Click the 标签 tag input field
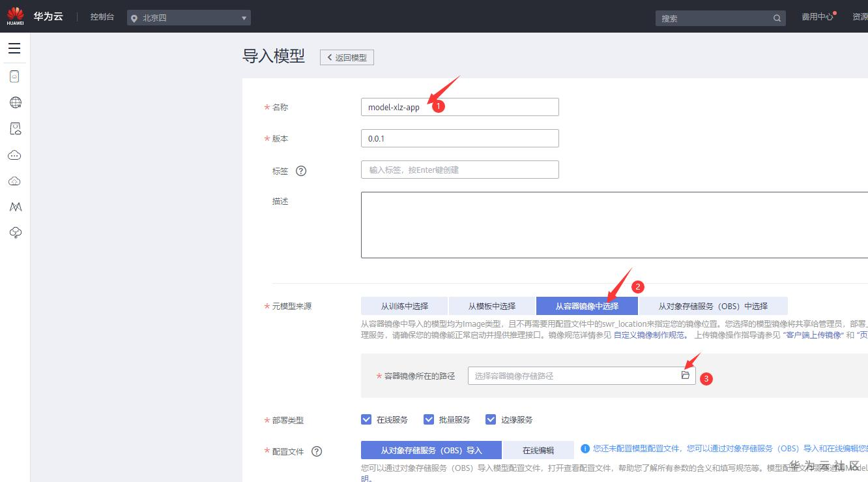Viewport: 868px width, 482px height. [459, 170]
